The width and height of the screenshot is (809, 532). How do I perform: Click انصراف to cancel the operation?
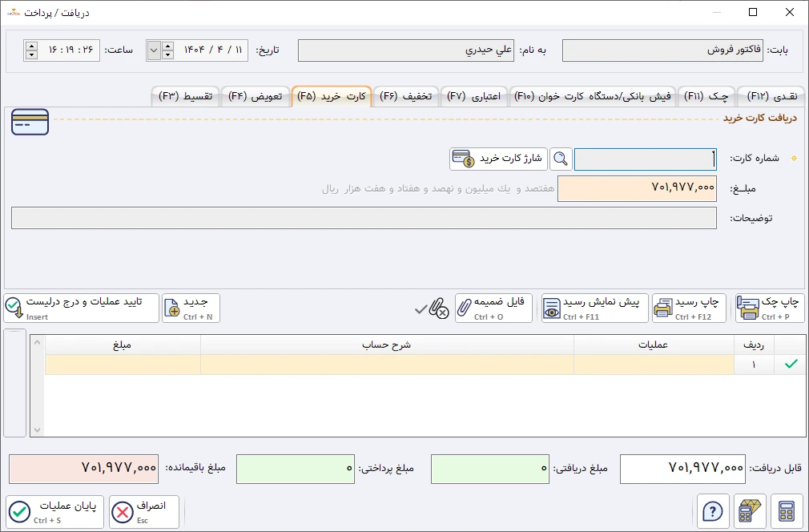coord(144,511)
